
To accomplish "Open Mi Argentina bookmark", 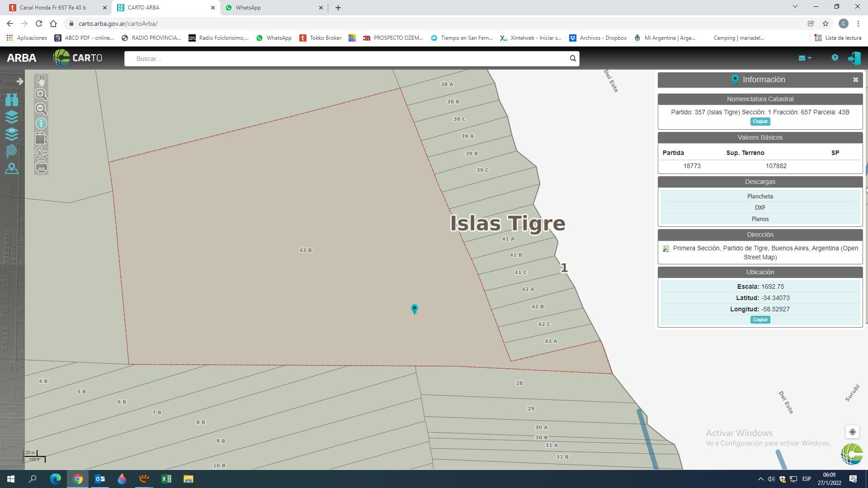I will tap(665, 38).
